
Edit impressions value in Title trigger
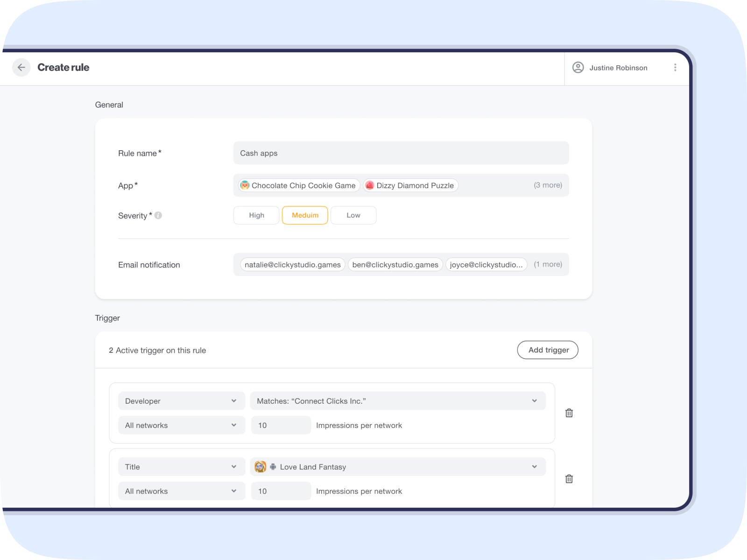[281, 491]
